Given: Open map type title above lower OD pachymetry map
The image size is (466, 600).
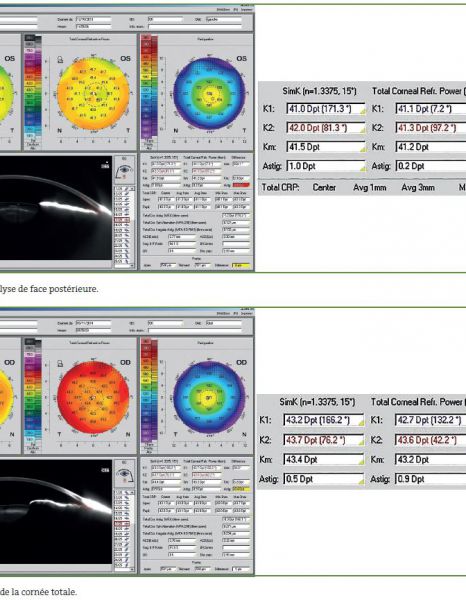Looking at the screenshot, I should [203, 343].
